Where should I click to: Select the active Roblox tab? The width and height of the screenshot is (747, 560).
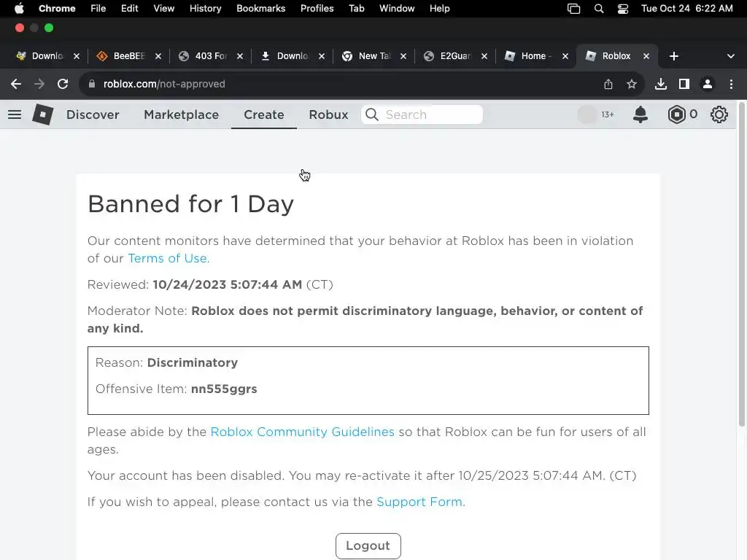[x=616, y=56]
